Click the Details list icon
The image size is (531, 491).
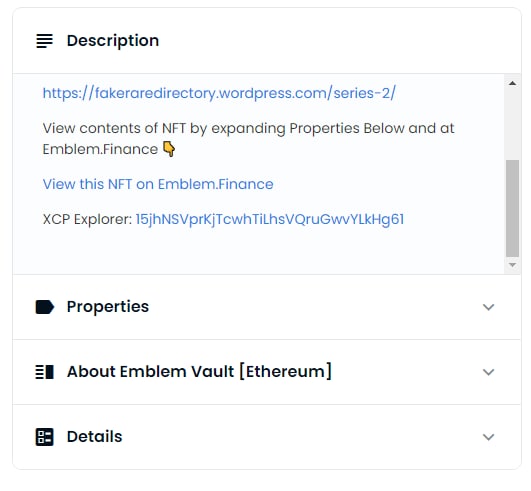pos(44,437)
